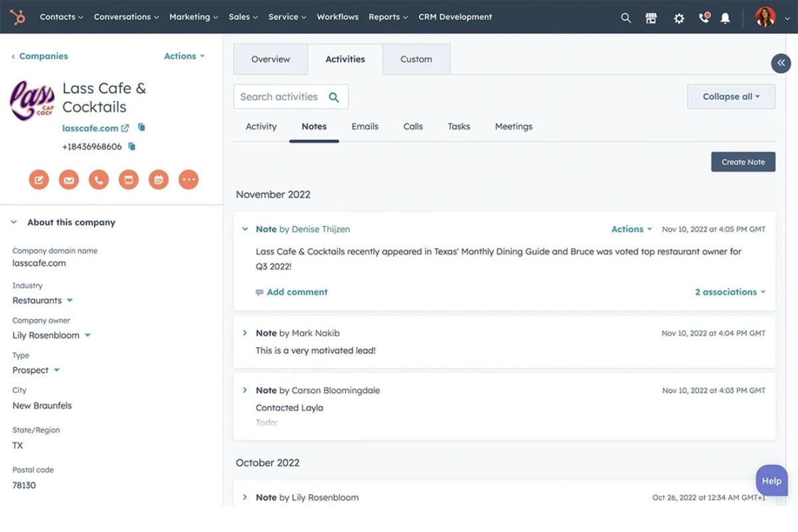798x532 pixels.
Task: Open the email compose icon for Lass Cafe
Action: pos(68,179)
